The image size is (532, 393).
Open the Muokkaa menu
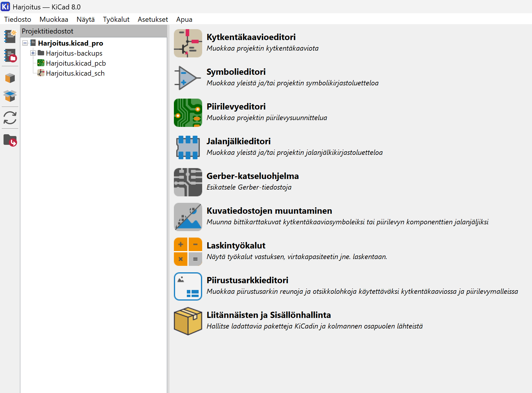pos(54,19)
